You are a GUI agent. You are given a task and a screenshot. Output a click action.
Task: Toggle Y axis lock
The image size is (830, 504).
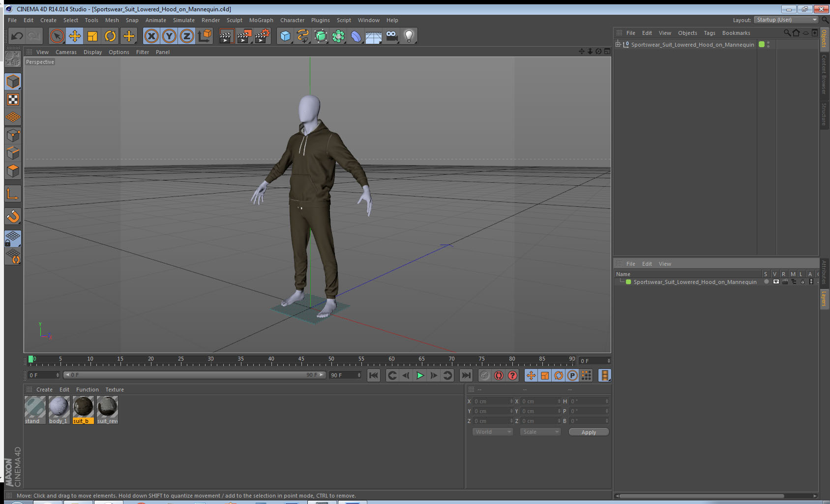coord(169,36)
